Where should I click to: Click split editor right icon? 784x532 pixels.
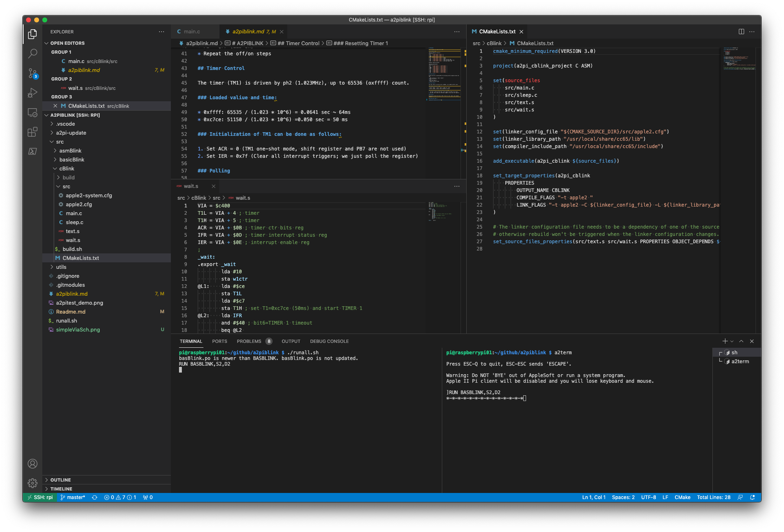(x=741, y=32)
